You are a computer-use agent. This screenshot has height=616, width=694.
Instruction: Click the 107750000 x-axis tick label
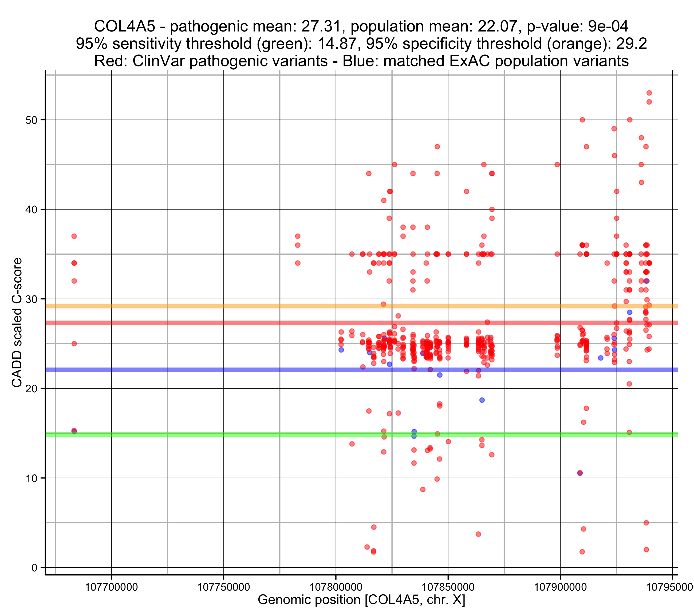[223, 587]
